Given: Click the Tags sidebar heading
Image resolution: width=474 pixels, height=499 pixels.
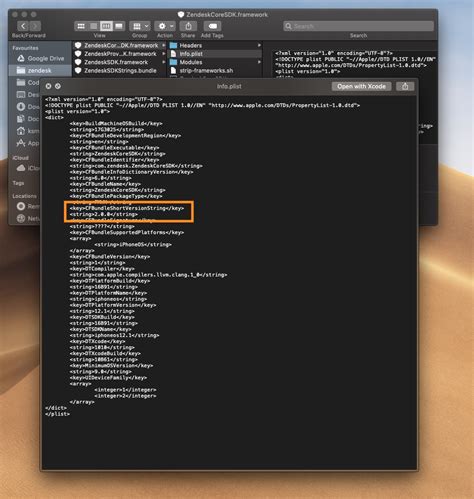Looking at the screenshot, I should tap(18, 183).
